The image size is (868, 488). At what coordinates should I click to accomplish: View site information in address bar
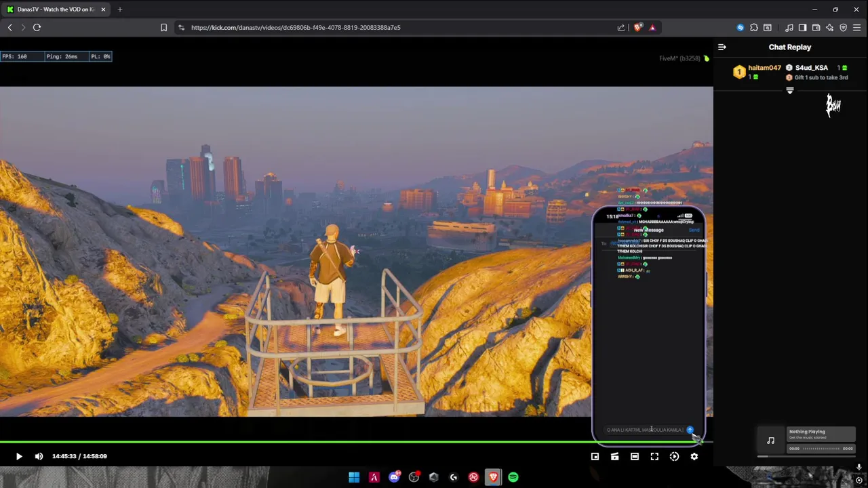[x=181, y=28]
